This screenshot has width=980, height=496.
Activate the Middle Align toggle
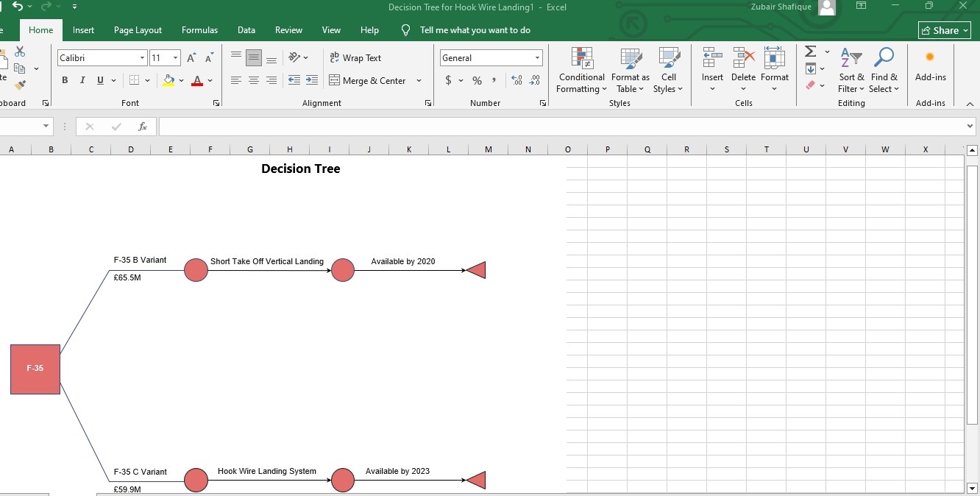coord(253,57)
